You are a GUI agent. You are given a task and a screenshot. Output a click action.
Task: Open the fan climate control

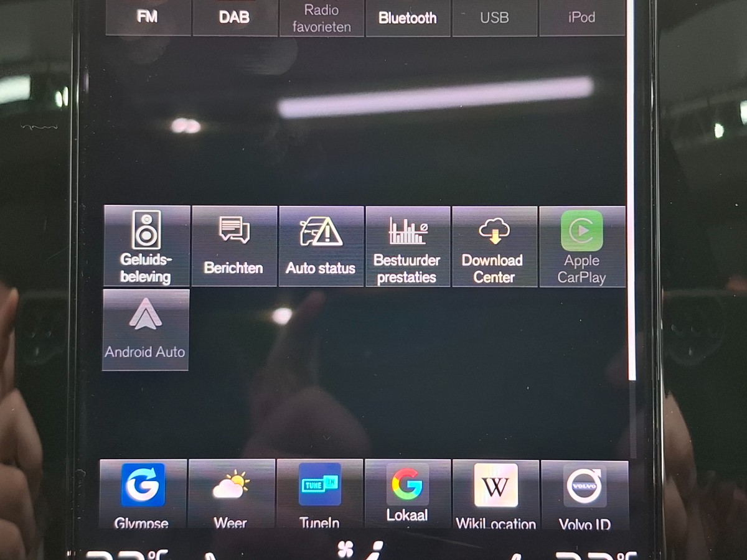345,549
